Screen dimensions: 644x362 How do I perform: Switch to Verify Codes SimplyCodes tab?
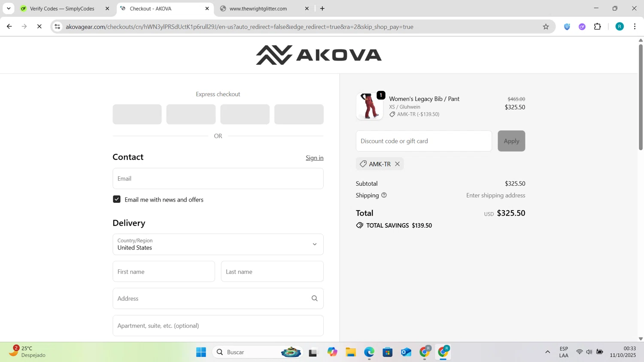pos(62,9)
